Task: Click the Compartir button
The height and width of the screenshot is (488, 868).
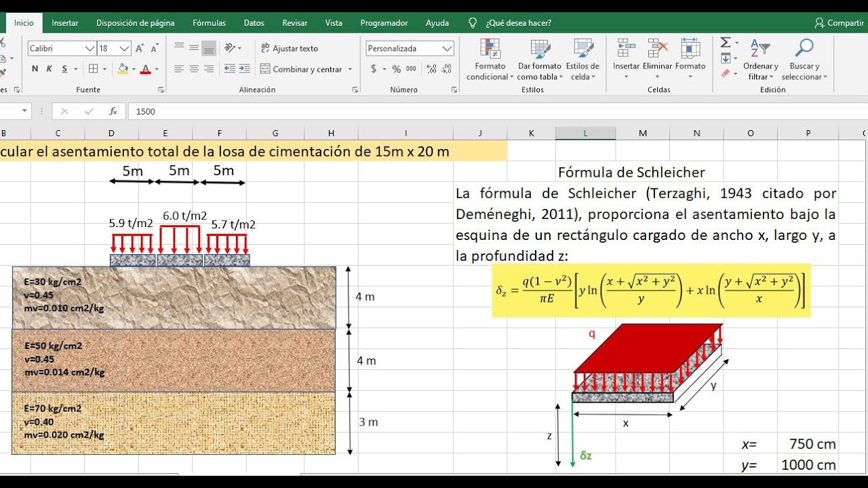Action: (x=839, y=22)
